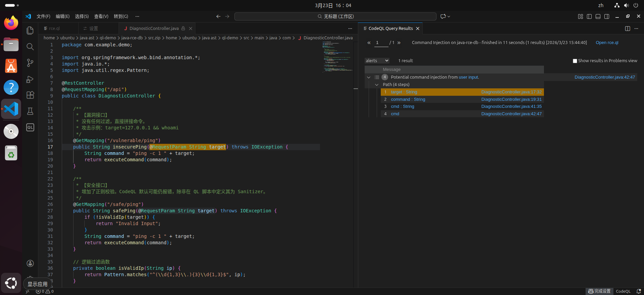Collapse the command injection result row
644x295 pixels.
pyautogui.click(x=369, y=77)
